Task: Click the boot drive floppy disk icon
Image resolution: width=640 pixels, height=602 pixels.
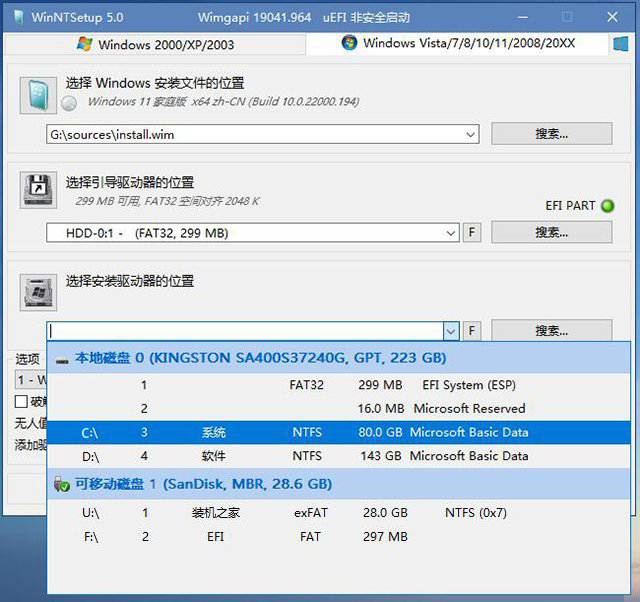Action: click(x=38, y=190)
